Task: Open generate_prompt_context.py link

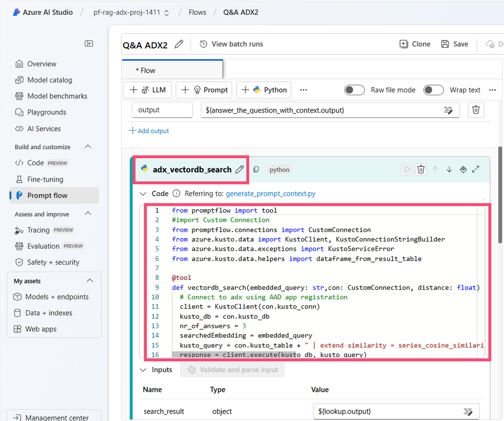Action: point(270,194)
